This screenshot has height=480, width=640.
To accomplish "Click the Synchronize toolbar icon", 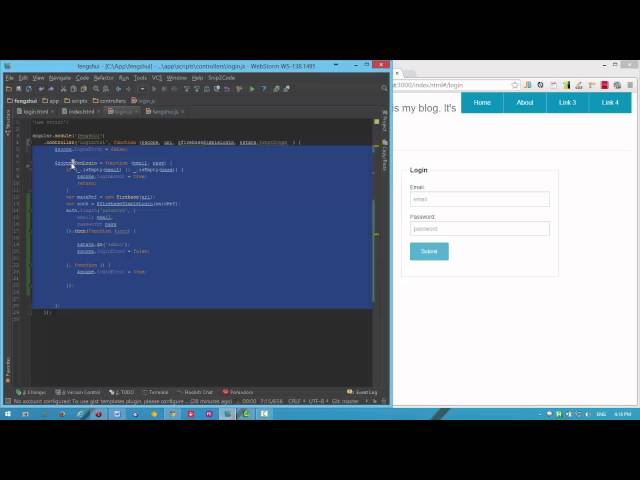I will pyautogui.click(x=29, y=89).
